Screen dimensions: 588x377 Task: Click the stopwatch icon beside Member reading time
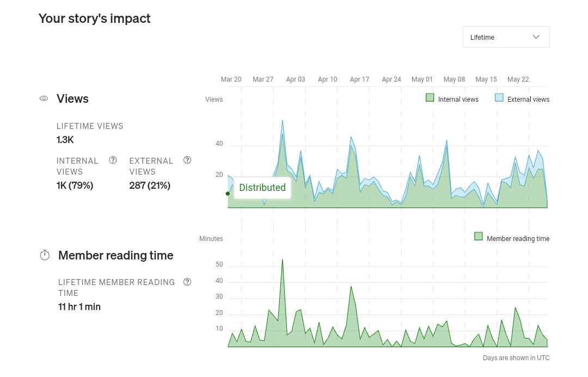(x=45, y=255)
